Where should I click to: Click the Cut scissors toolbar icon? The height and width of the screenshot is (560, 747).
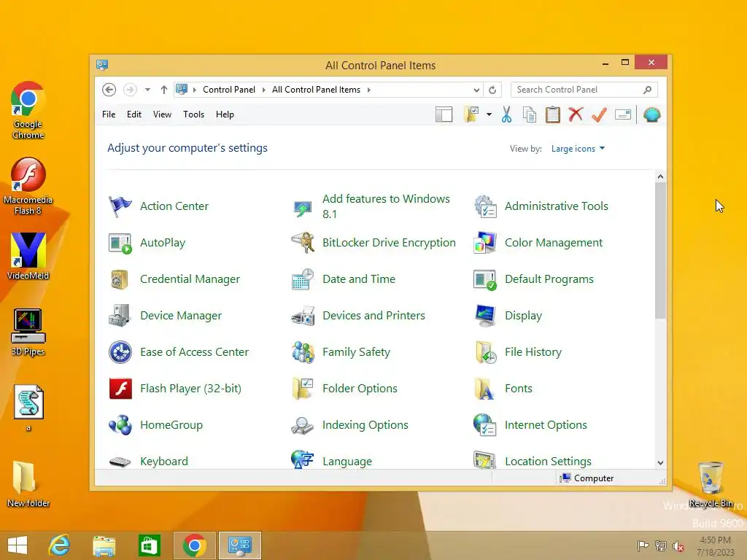point(506,114)
